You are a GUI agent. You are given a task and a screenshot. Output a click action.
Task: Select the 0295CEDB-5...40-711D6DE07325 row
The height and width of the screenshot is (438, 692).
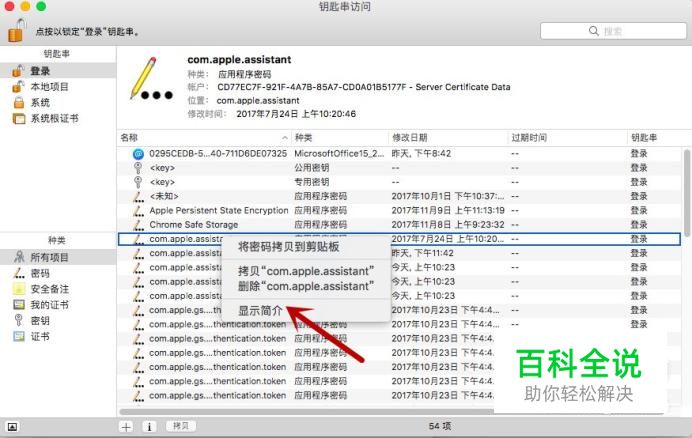399,154
